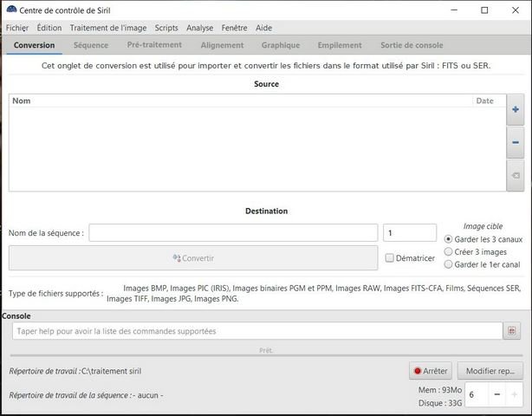532x416 pixels.
Task: Click the Nom de la séquence text field
Action: 233,233
